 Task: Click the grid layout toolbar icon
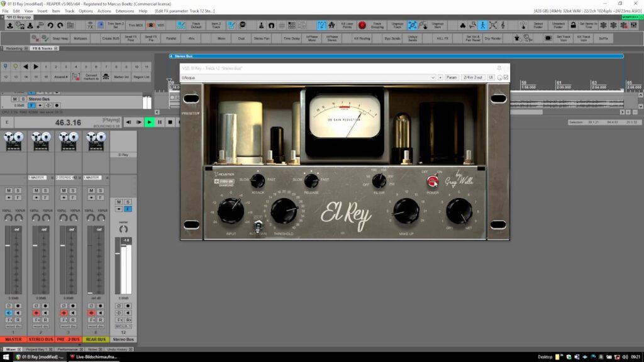pos(292,25)
